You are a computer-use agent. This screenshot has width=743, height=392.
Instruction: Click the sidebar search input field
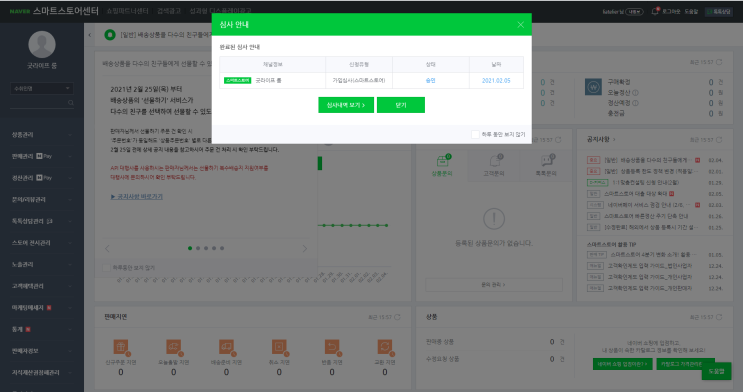click(38, 102)
